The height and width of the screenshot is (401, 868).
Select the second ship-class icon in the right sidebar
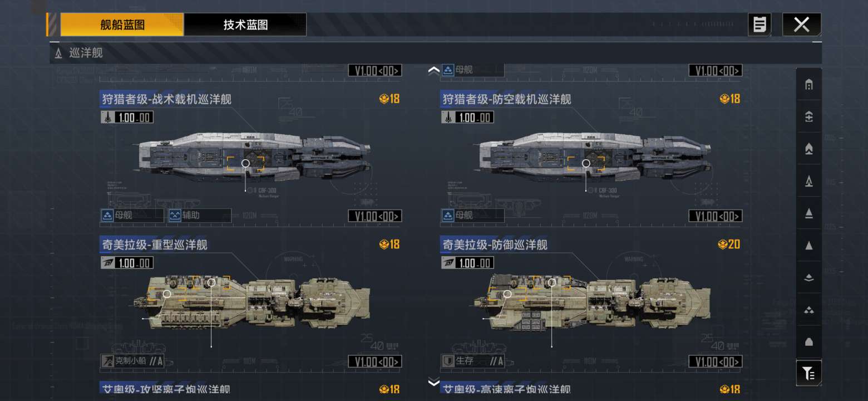(x=809, y=116)
